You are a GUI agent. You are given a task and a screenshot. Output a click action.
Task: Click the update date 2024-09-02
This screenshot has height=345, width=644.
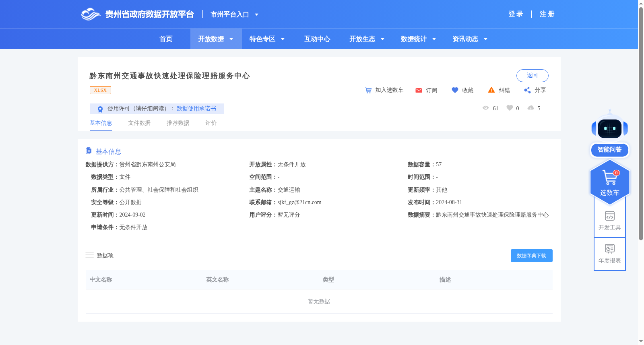tap(132, 215)
